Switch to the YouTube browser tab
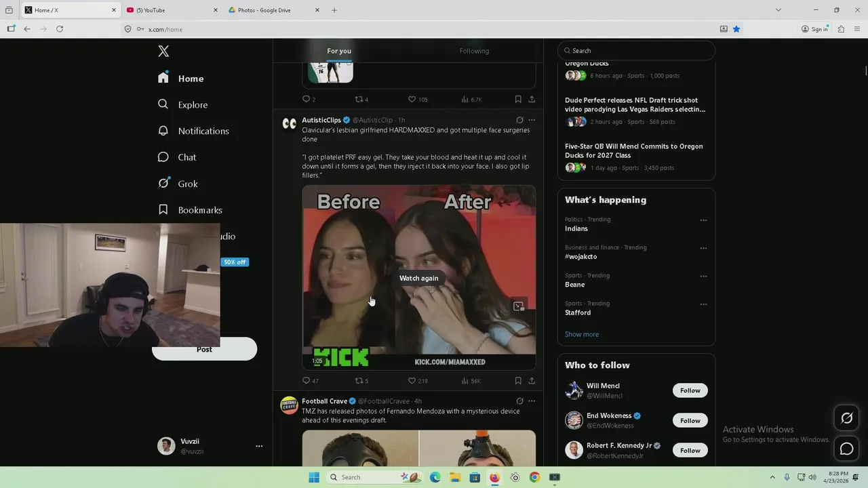Viewport: 868px width, 488px height. pyautogui.click(x=172, y=10)
